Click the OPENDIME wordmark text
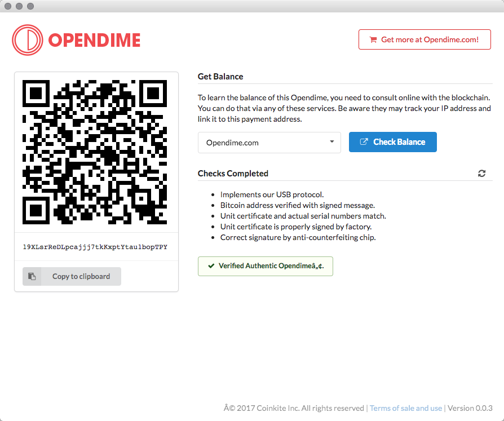 point(94,40)
